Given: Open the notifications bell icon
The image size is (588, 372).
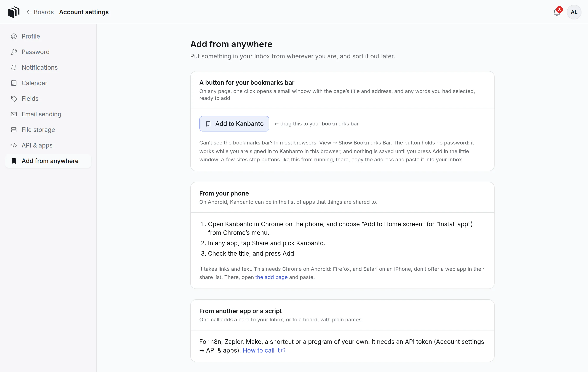Looking at the screenshot, I should click(x=556, y=12).
